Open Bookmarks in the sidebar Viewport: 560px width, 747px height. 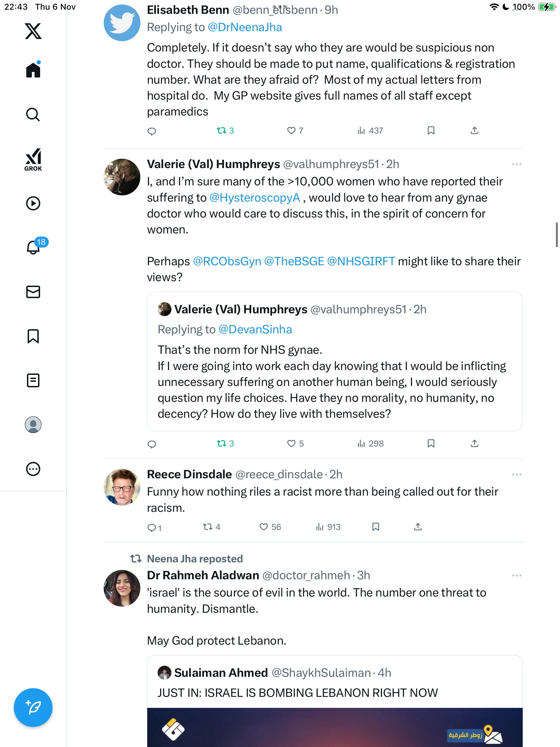tap(33, 336)
